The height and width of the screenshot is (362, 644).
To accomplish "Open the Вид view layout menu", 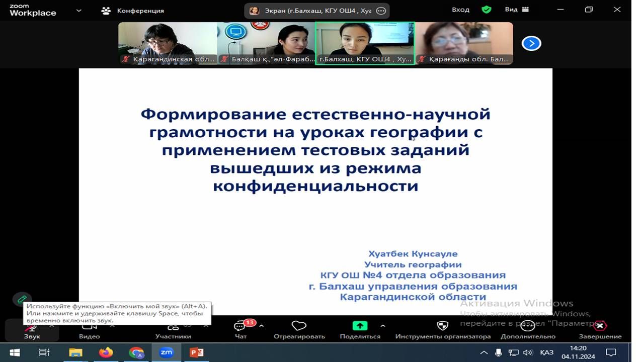I will (517, 10).
